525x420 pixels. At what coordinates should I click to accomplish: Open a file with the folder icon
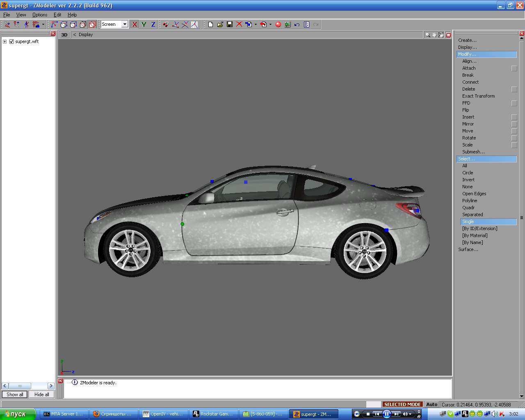tap(220, 25)
